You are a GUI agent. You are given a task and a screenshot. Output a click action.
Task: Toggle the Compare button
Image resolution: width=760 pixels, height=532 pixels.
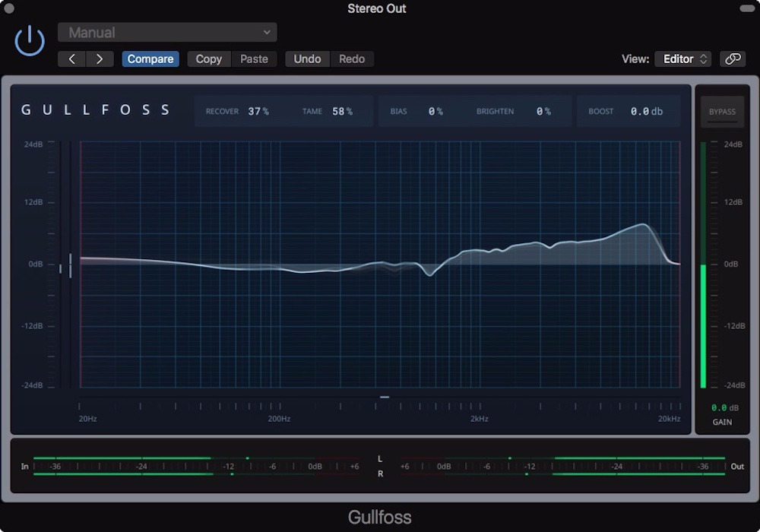[150, 59]
